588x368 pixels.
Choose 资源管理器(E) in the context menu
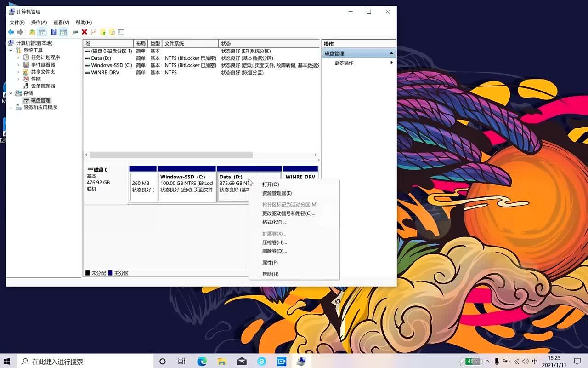click(x=294, y=193)
